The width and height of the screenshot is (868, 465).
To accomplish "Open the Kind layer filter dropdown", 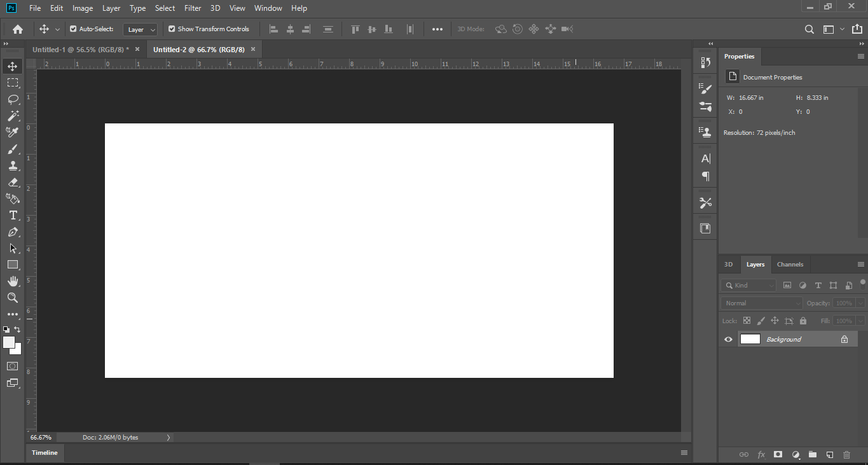I will tap(749, 286).
